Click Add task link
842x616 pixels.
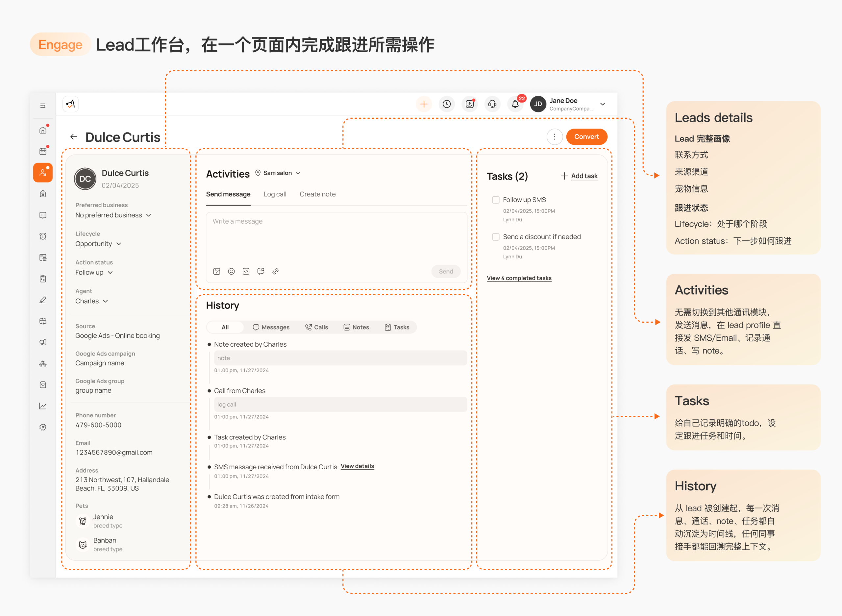[x=580, y=176]
